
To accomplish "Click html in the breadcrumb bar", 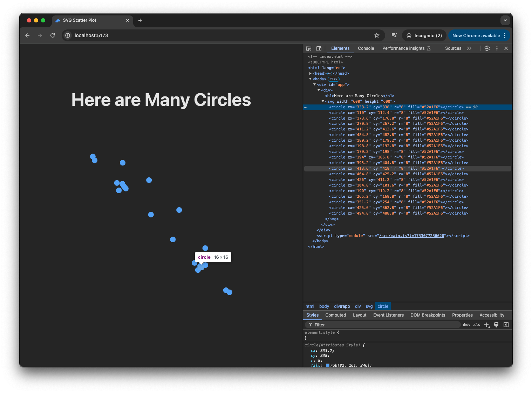I will pos(310,306).
